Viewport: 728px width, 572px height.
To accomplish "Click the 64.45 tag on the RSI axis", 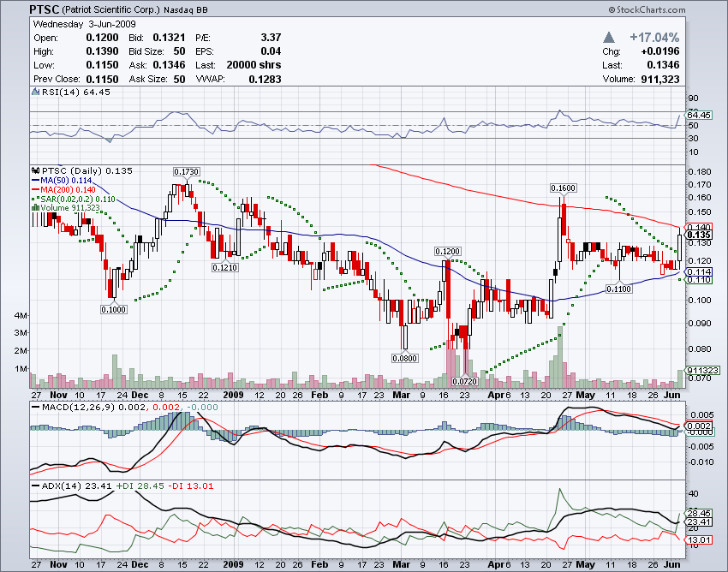I will [699, 115].
